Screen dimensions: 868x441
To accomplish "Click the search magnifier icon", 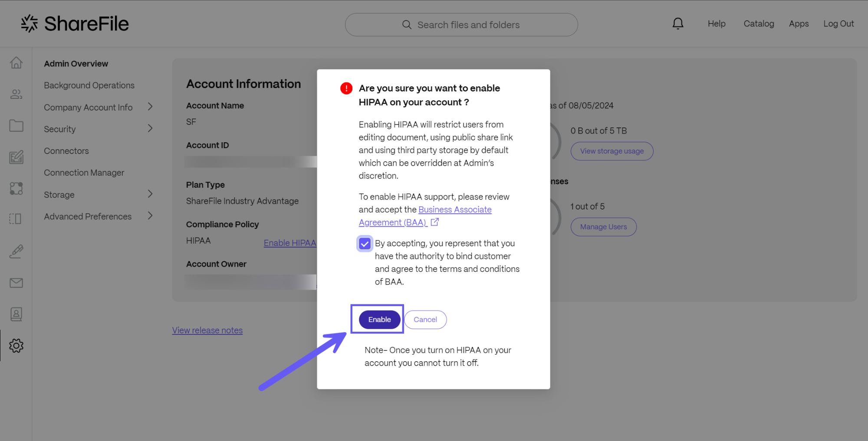I will pos(407,25).
